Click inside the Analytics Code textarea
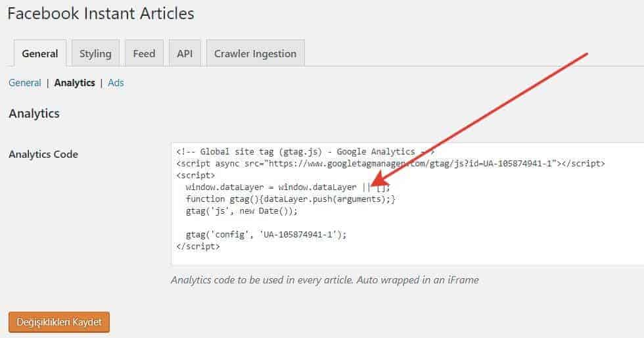Viewport: 644px width, 338px height. pyautogui.click(x=407, y=204)
